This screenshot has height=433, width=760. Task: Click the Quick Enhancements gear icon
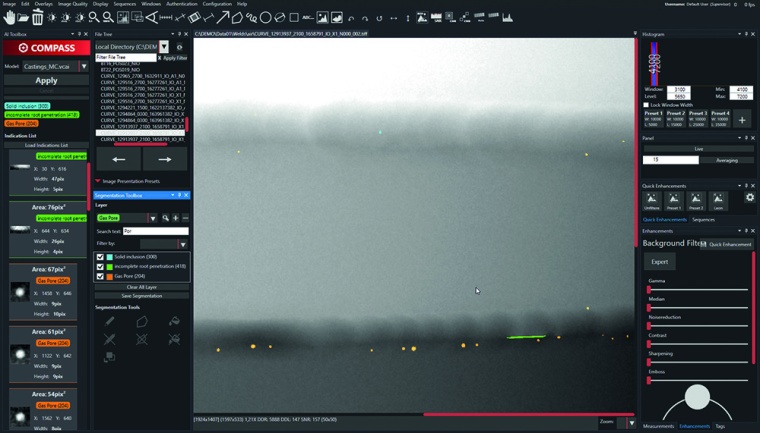click(x=750, y=198)
